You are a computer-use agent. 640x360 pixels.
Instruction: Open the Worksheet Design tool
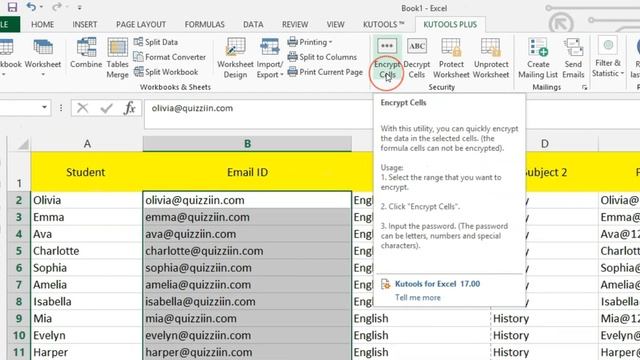pos(235,58)
